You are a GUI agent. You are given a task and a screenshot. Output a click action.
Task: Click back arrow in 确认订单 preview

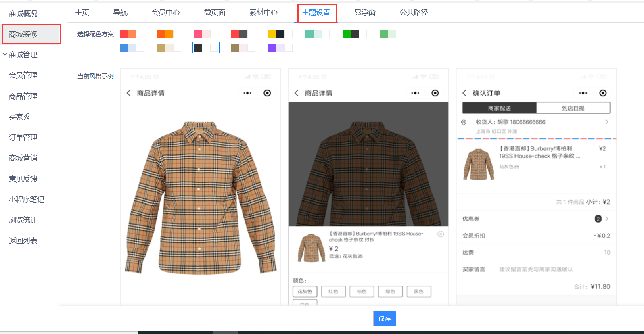coord(464,93)
